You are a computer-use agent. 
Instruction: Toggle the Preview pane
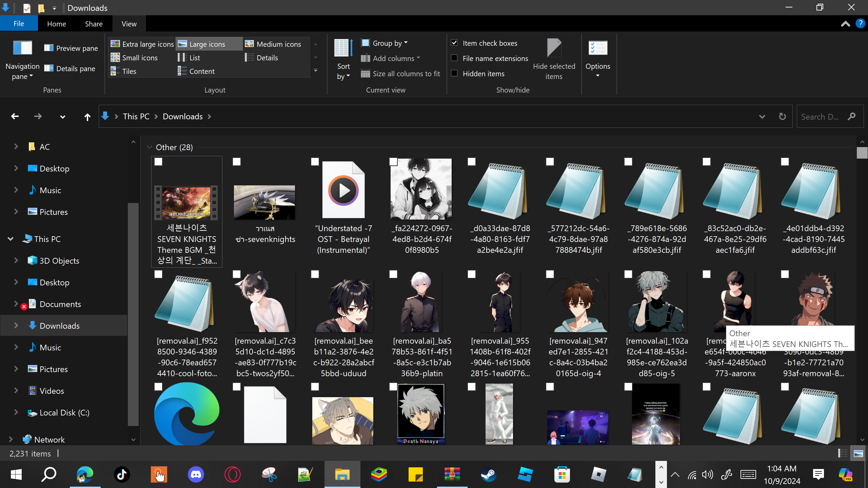click(x=71, y=48)
